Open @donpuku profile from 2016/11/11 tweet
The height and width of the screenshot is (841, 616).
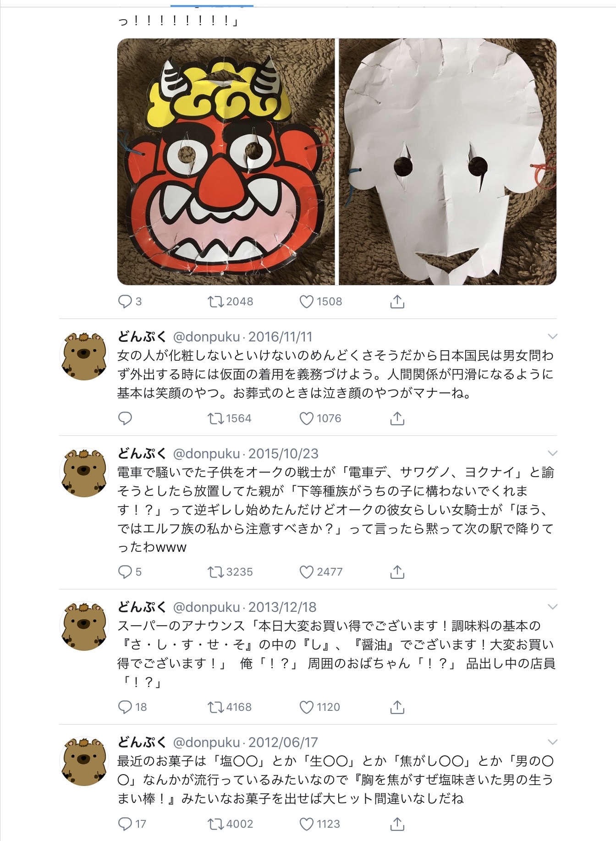click(206, 337)
